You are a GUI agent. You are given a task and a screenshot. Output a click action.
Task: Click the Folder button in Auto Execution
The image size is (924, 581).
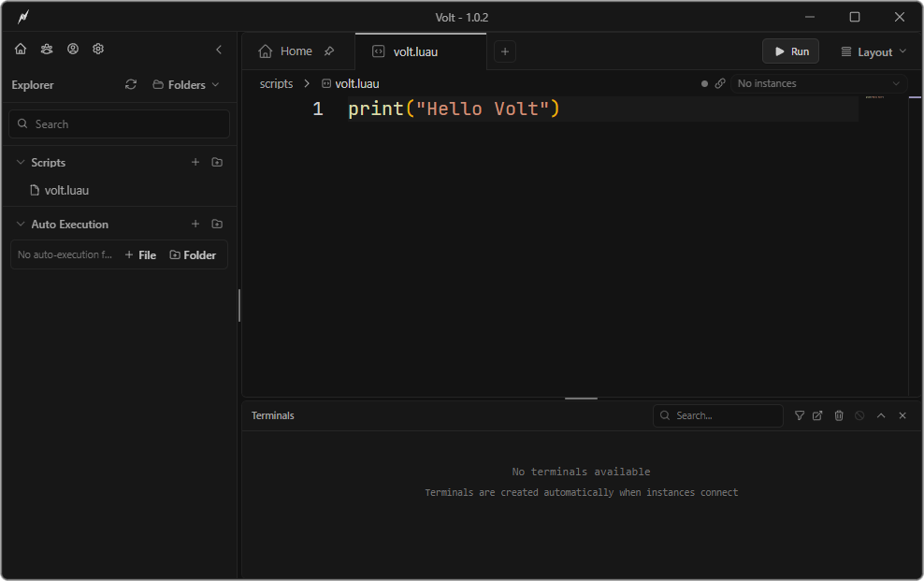click(x=193, y=255)
